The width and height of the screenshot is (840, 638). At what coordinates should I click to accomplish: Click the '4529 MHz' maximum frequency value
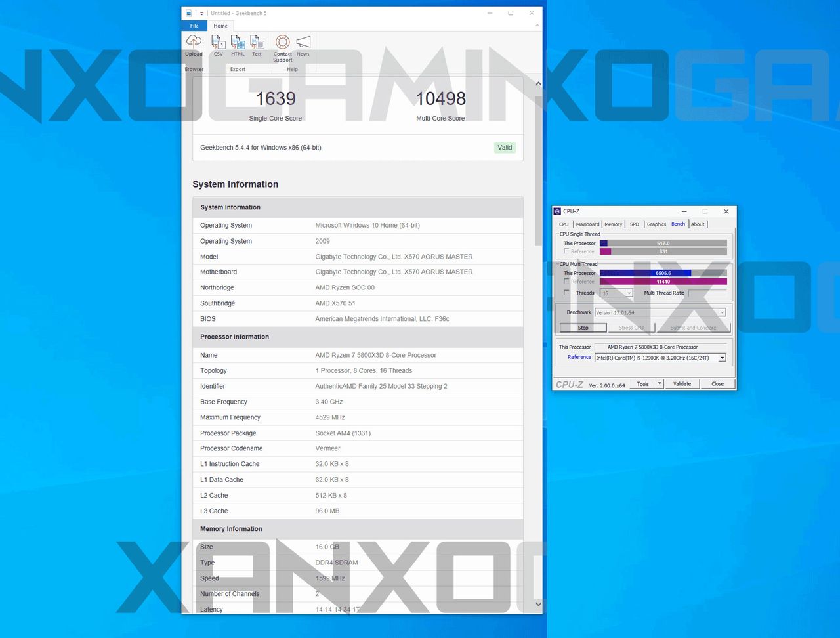tap(330, 417)
